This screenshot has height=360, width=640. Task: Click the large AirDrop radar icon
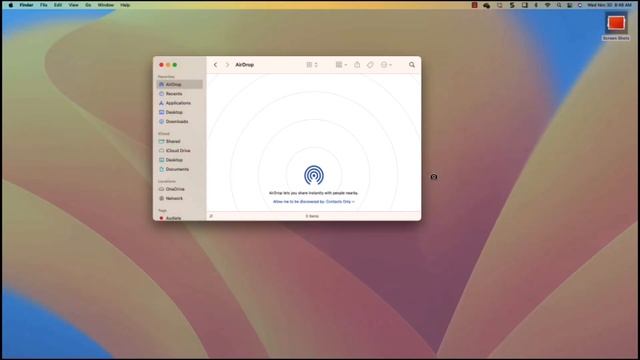coord(314,175)
